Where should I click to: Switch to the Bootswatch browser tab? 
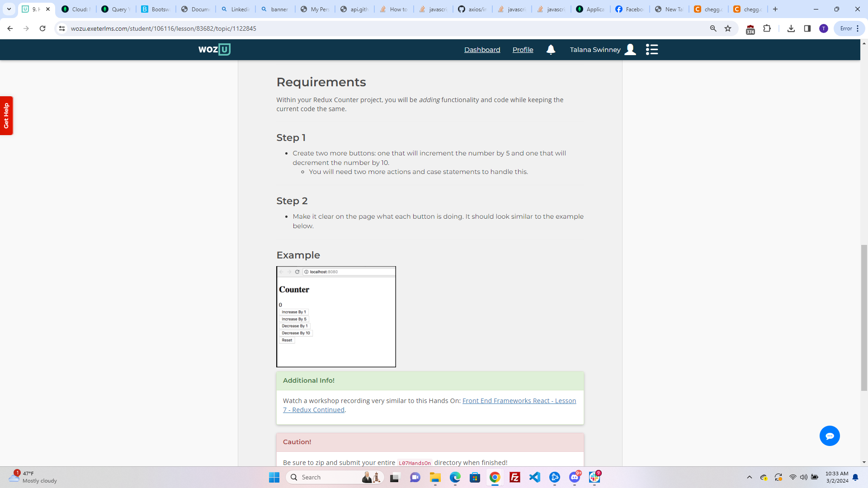pos(155,9)
